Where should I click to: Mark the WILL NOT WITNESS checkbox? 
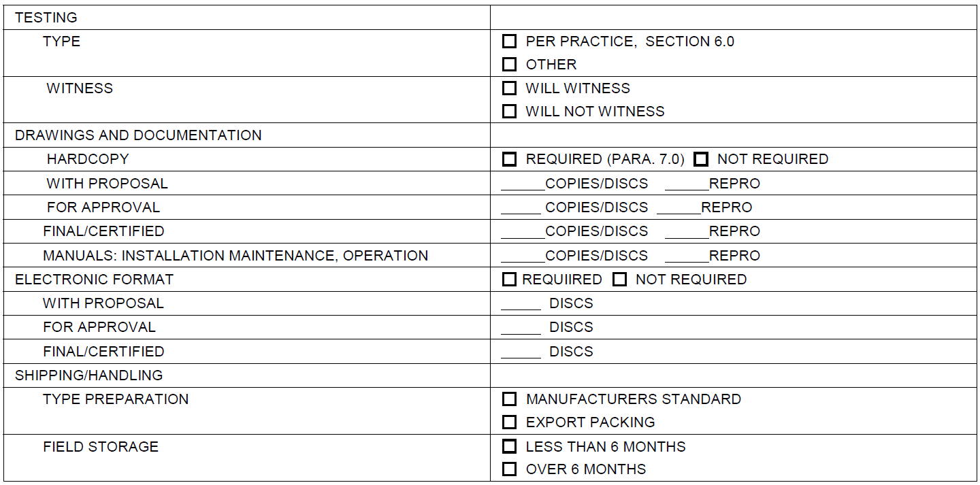[509, 112]
